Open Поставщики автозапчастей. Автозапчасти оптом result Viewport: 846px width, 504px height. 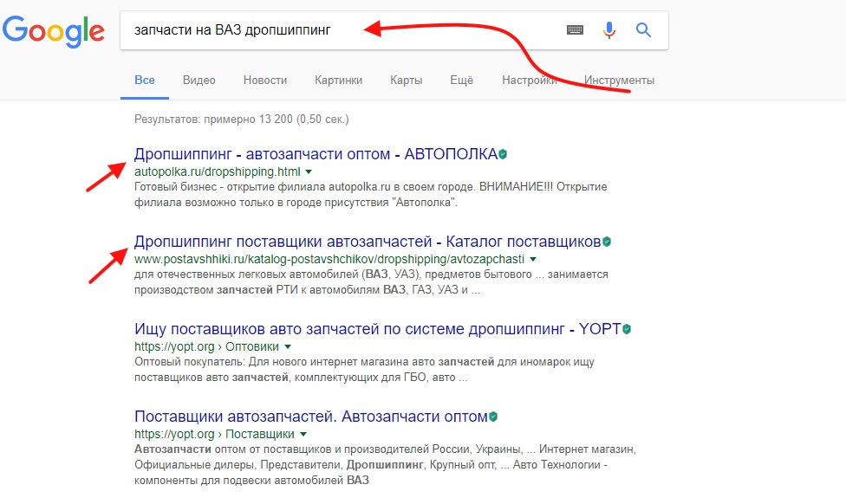[x=311, y=417]
